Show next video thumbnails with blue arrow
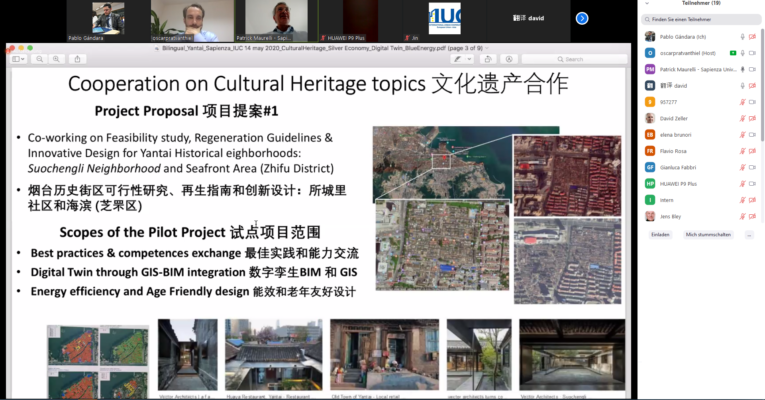The image size is (765, 400). point(582,18)
